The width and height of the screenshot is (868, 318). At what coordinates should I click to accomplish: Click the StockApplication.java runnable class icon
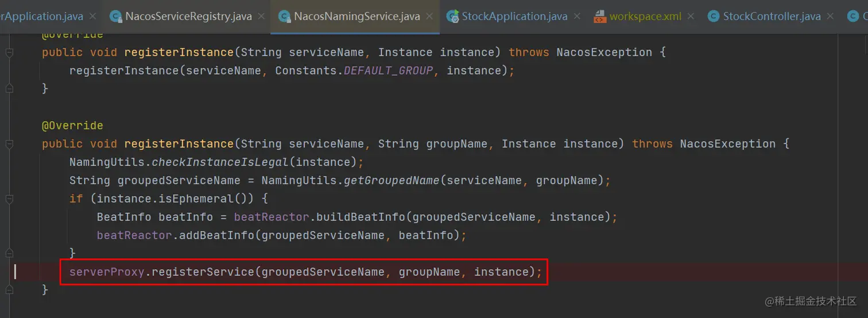(x=453, y=17)
